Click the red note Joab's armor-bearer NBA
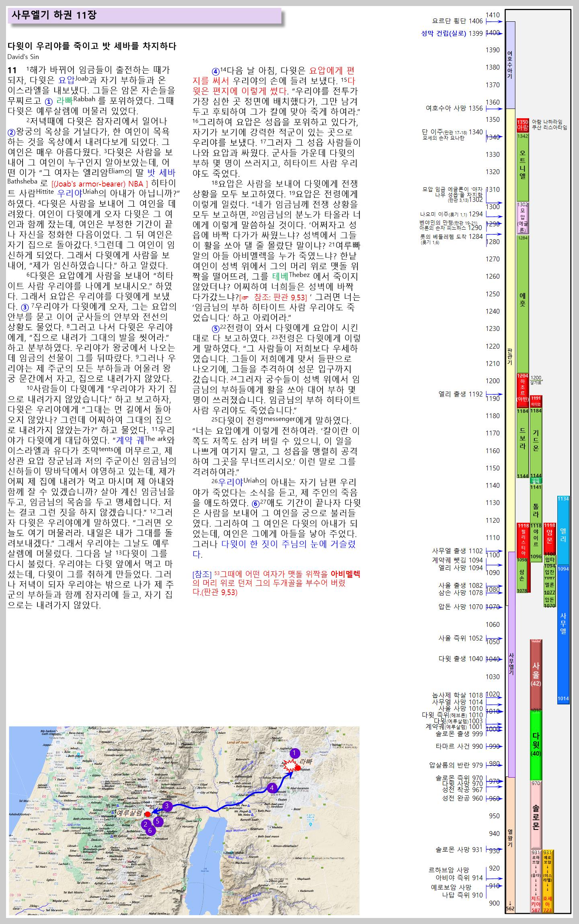579x924 pixels. [100, 184]
